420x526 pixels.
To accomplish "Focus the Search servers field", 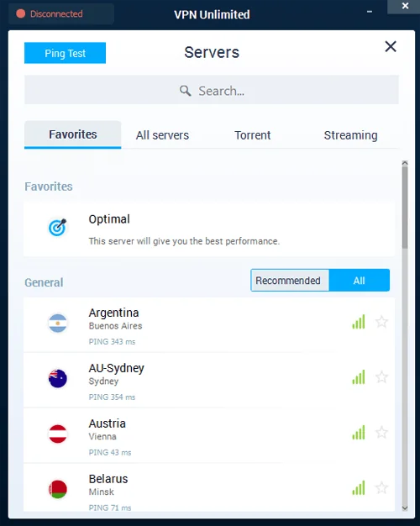I will 212,90.
